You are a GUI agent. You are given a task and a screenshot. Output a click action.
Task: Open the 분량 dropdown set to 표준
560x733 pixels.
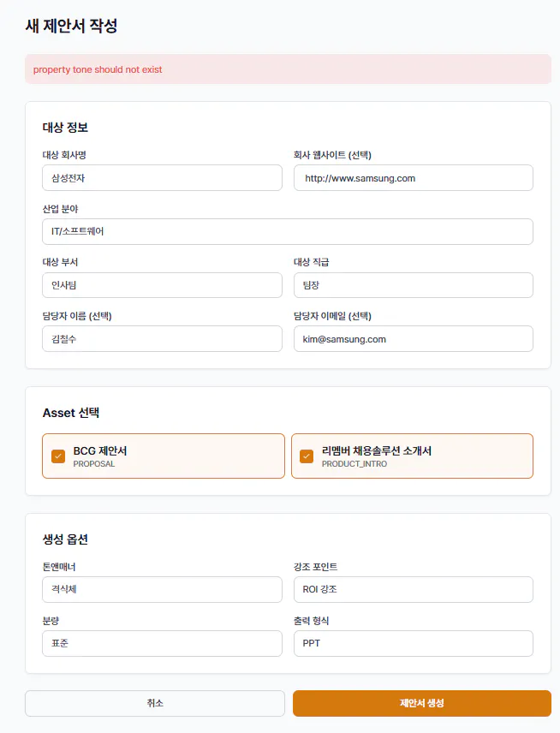point(162,643)
